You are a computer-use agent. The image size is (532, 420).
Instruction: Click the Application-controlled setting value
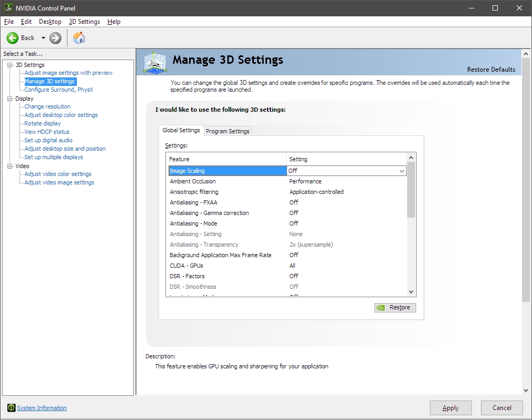click(316, 192)
